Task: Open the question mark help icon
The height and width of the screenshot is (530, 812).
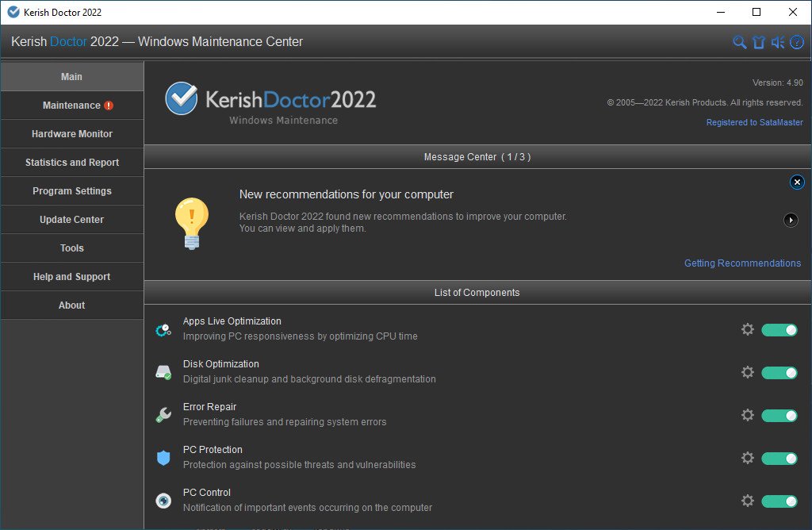Action: pyautogui.click(x=797, y=42)
